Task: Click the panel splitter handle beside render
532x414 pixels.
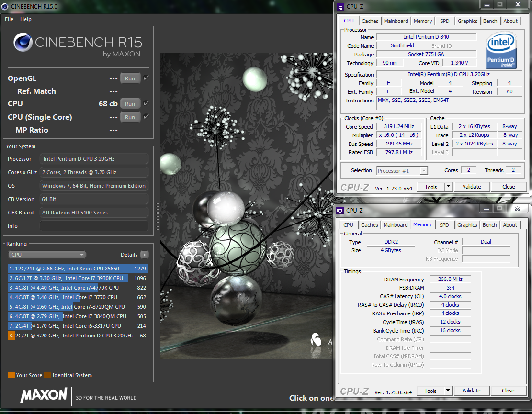Action: (x=157, y=216)
